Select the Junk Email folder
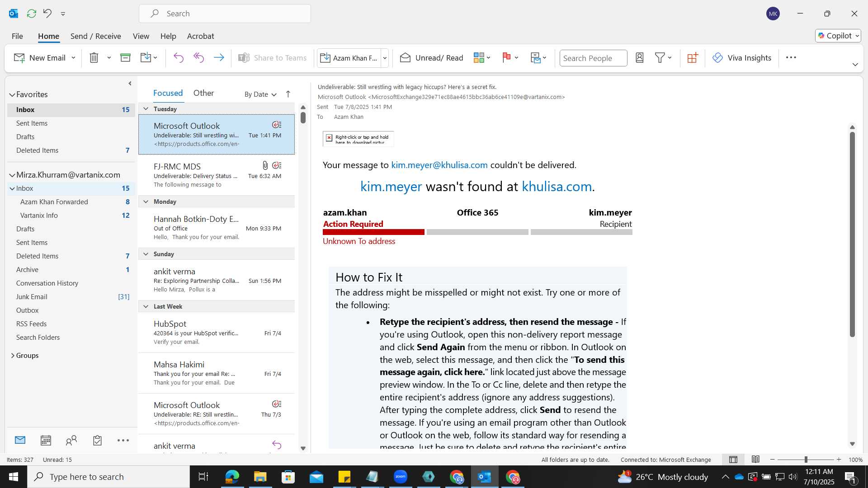 (71, 297)
